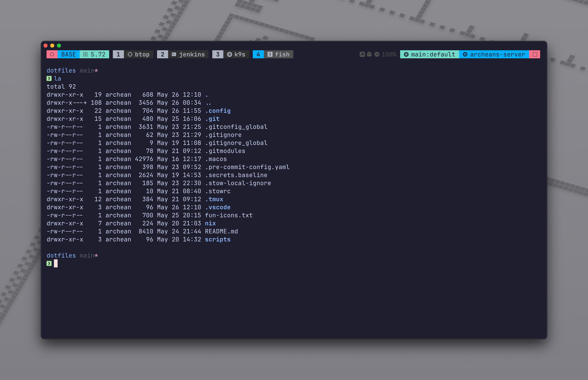Click the .config directory name in listing
This screenshot has width=588, height=380.
(x=218, y=111)
